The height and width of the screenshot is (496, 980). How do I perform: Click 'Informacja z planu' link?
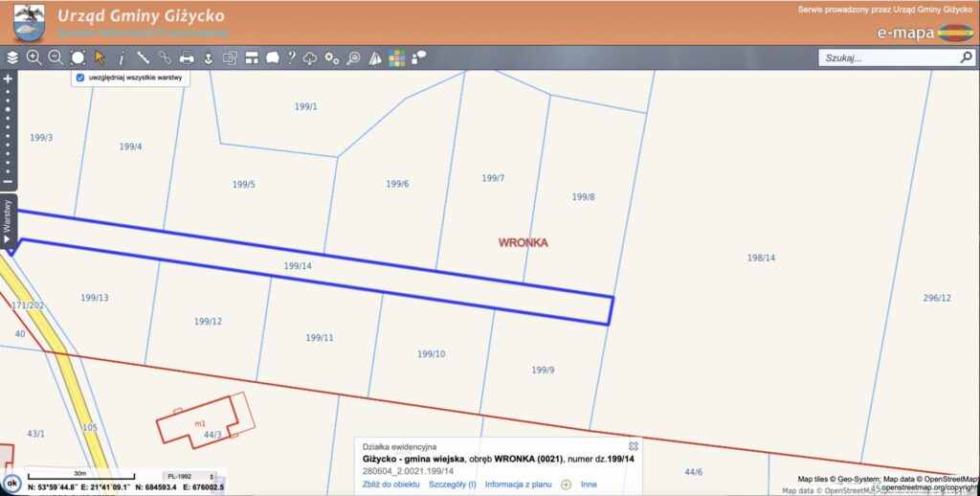click(x=518, y=485)
